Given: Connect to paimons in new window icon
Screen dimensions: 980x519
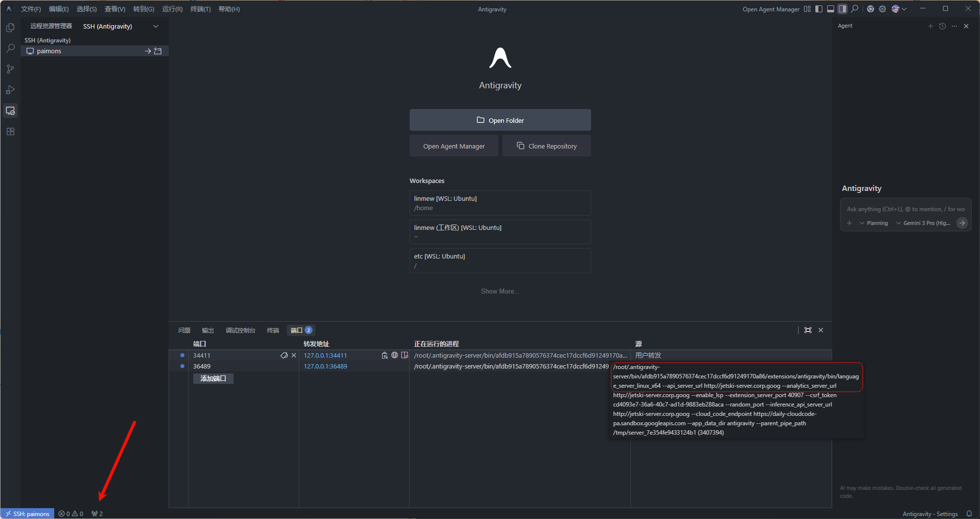Looking at the screenshot, I should [158, 51].
